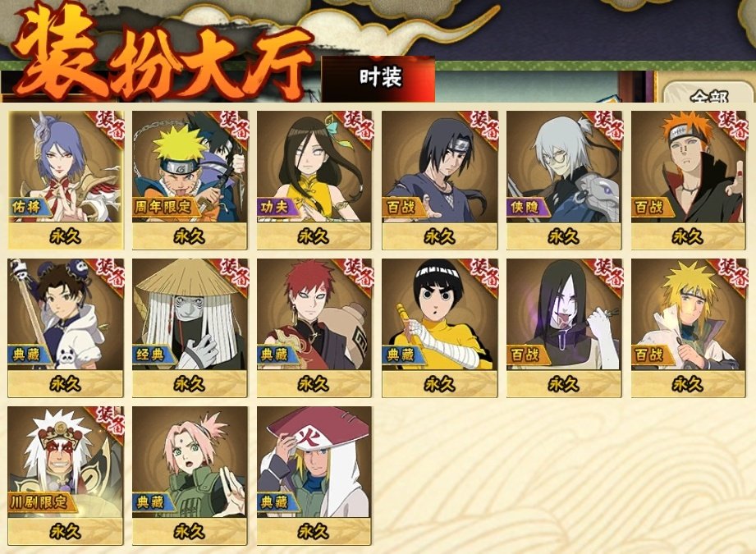Click the 装备 ribbon on Jiraiya card

(x=108, y=420)
